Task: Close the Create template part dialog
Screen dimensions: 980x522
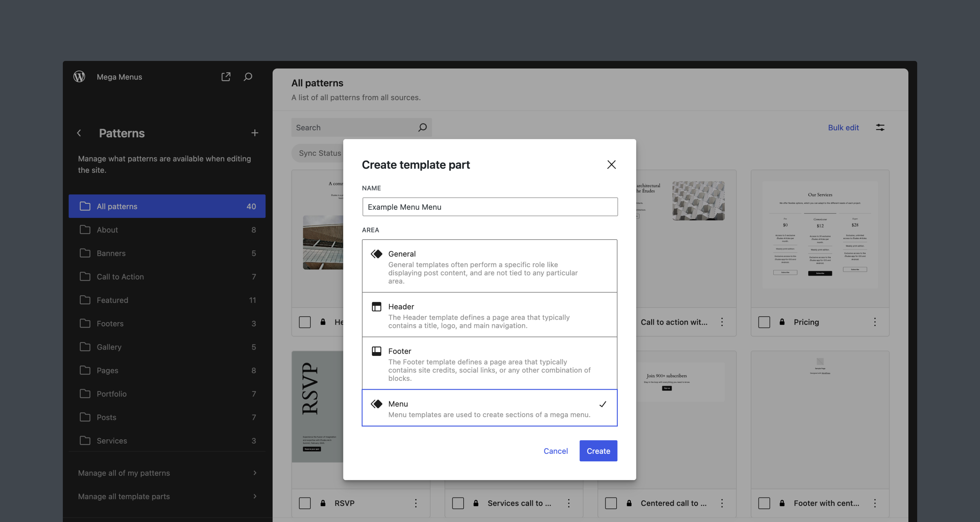Action: (611, 164)
